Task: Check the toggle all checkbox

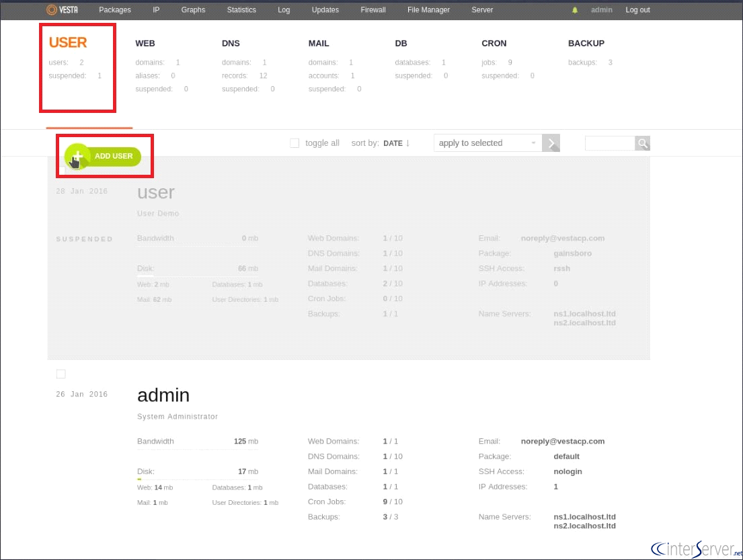Action: click(x=295, y=143)
